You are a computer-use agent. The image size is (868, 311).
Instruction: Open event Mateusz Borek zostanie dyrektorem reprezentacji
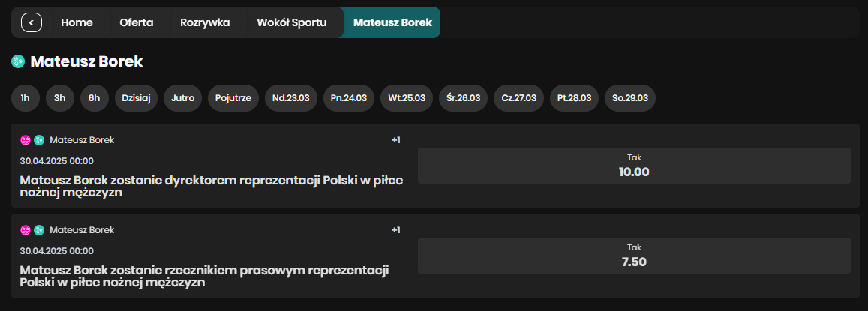pyautogui.click(x=212, y=187)
